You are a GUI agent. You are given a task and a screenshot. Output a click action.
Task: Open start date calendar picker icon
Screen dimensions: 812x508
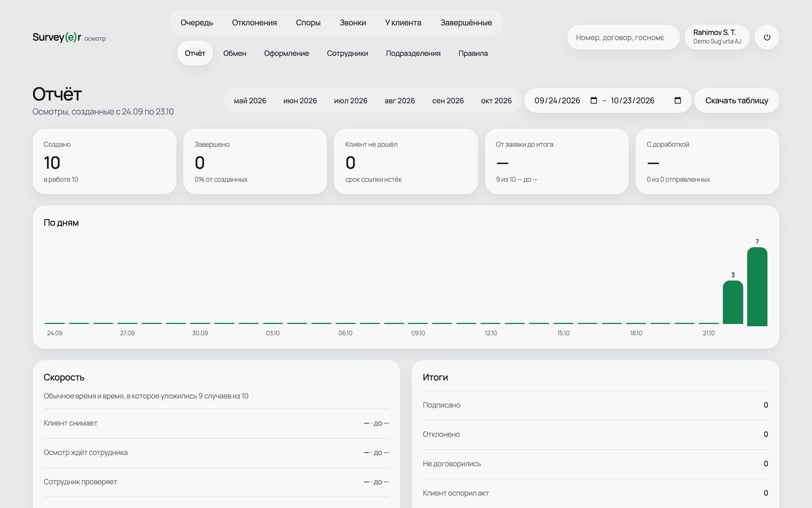click(x=594, y=101)
